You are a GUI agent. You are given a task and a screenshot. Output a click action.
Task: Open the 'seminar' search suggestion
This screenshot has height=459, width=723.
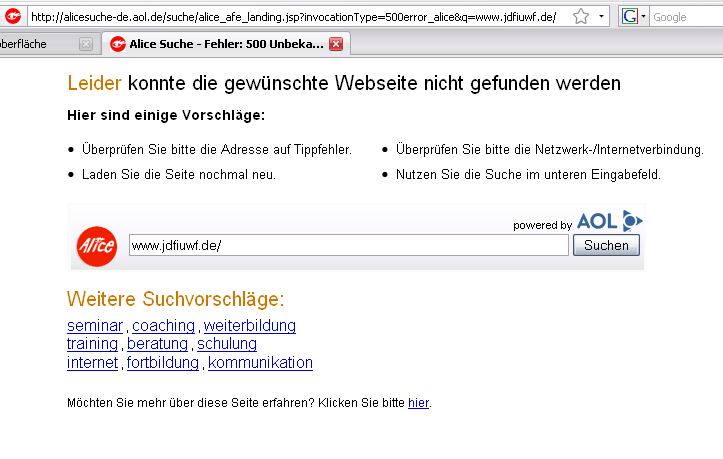(95, 326)
